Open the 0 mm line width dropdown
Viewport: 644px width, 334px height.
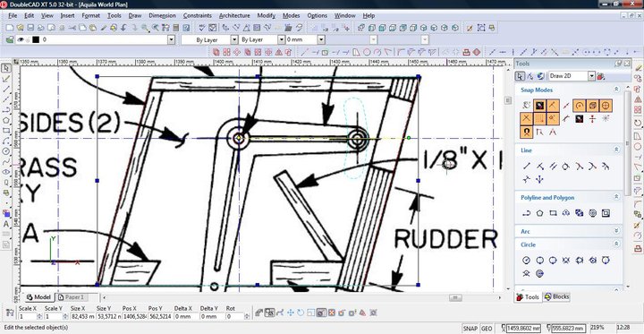321,40
